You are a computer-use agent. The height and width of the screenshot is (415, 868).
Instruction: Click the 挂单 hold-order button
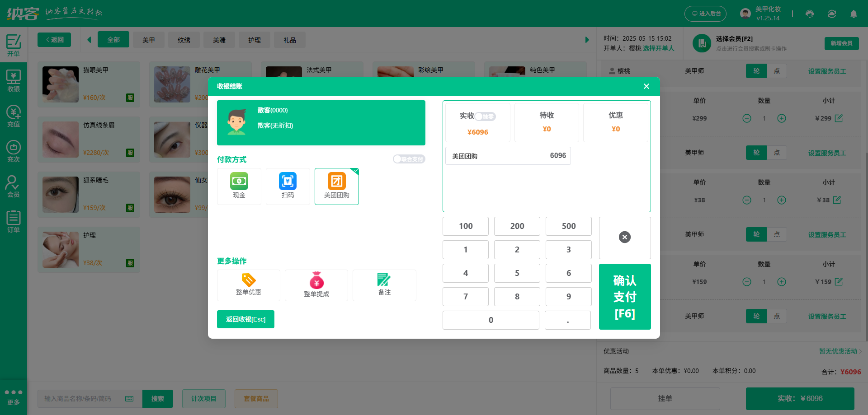point(665,398)
